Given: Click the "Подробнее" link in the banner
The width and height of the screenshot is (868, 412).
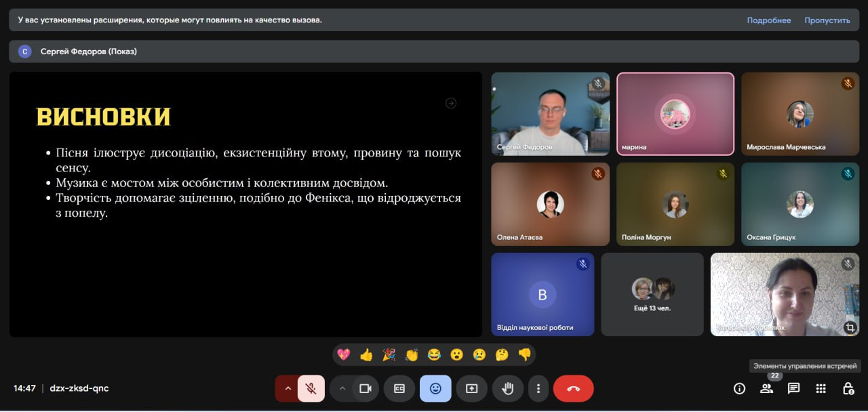Looking at the screenshot, I should point(768,20).
